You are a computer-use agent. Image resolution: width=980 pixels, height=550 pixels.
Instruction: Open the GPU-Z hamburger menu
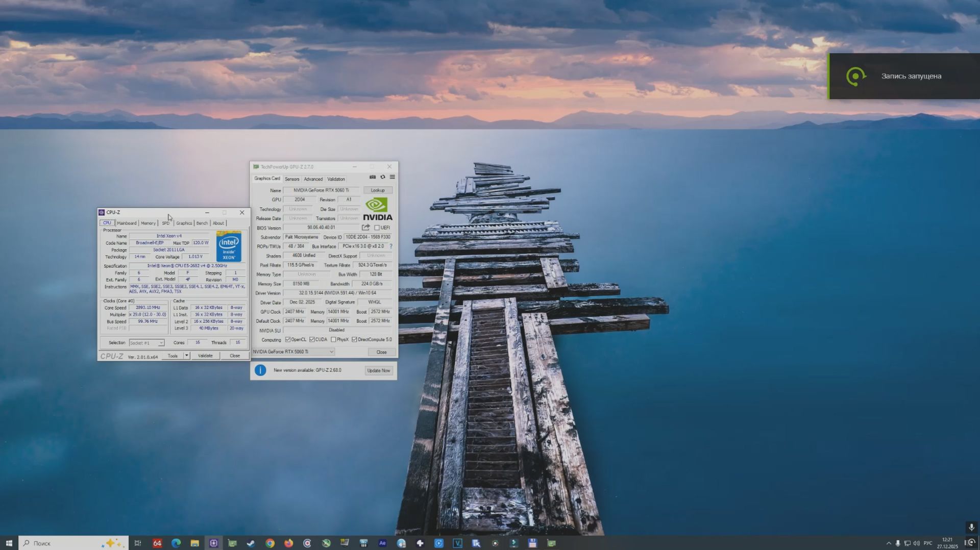click(x=392, y=177)
